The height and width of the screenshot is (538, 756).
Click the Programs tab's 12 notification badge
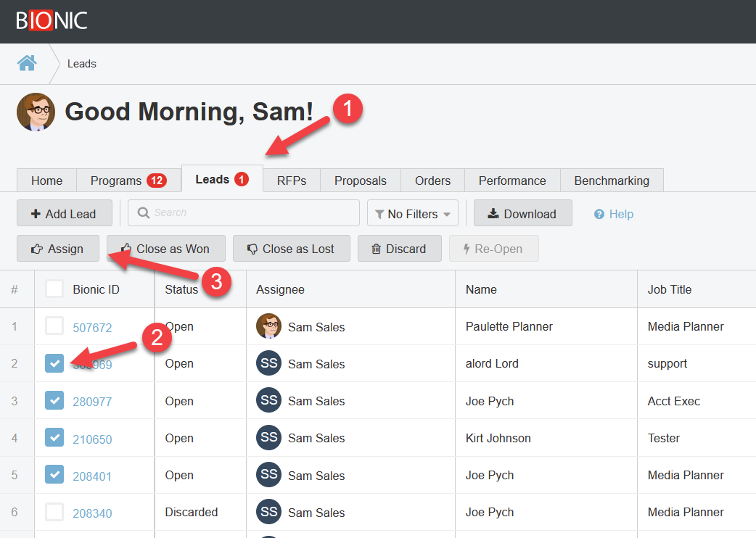click(157, 181)
